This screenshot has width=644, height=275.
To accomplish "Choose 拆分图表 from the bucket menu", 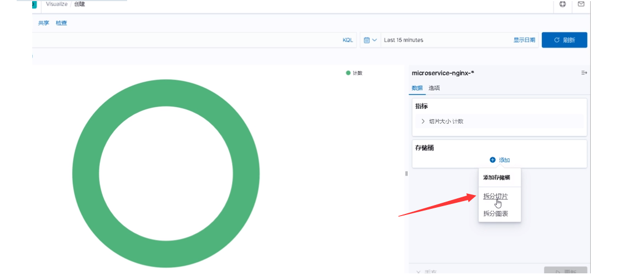I will [496, 214].
